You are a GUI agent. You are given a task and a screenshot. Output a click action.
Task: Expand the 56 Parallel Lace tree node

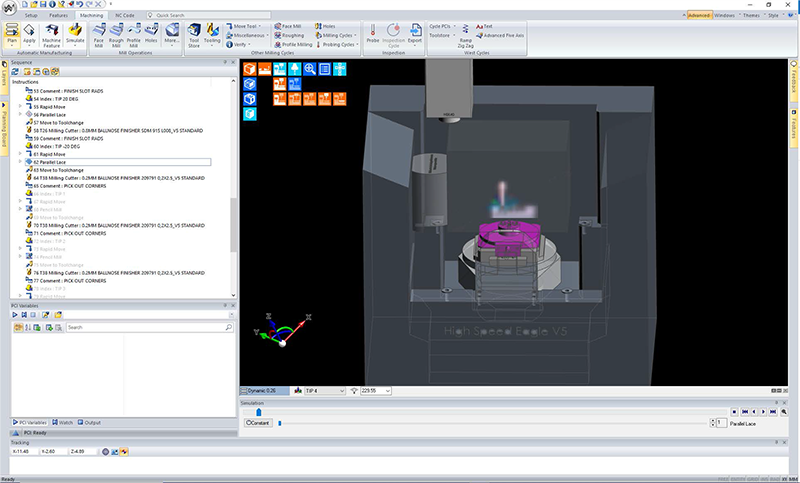click(x=20, y=114)
